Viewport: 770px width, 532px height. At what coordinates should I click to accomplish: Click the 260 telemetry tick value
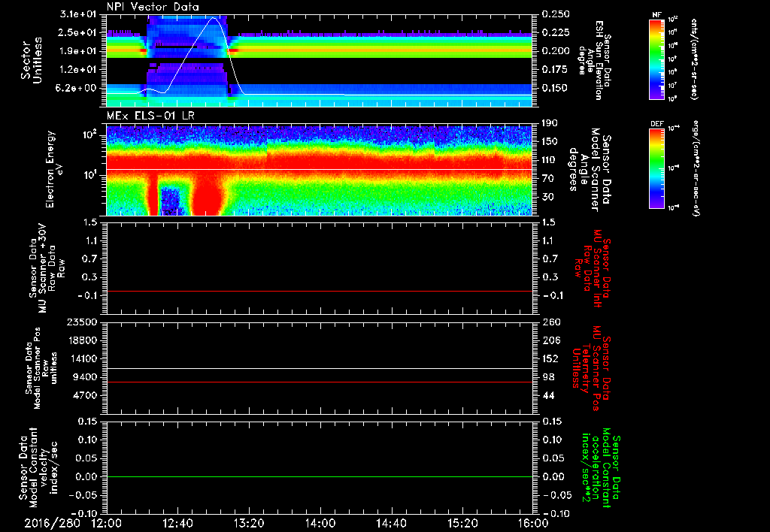(x=551, y=322)
